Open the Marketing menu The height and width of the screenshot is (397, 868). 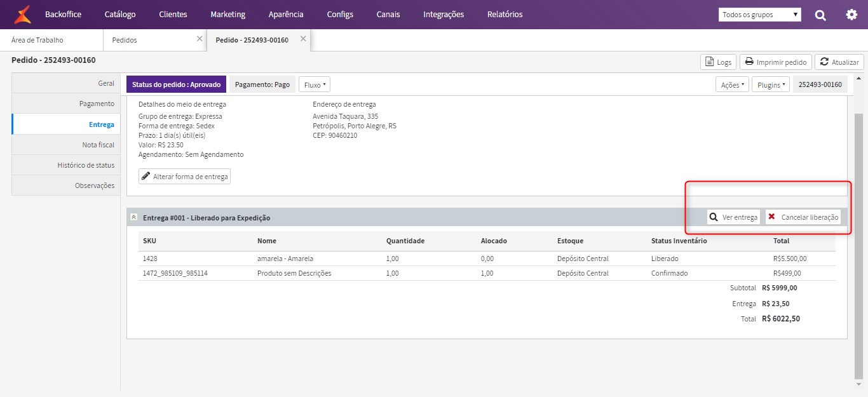click(227, 14)
